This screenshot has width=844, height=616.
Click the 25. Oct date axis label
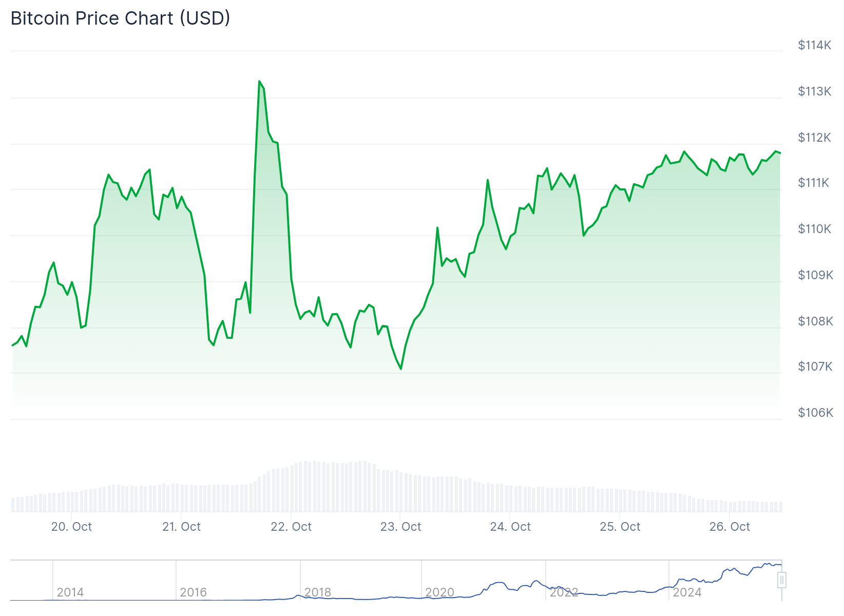point(620,527)
